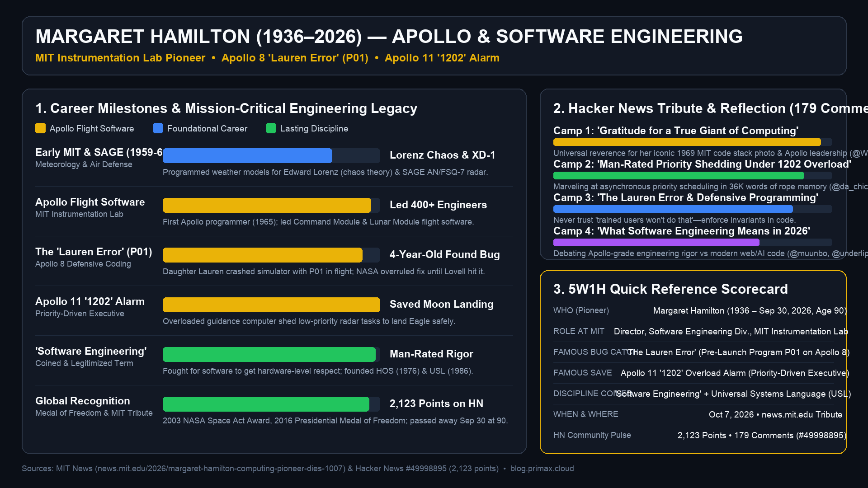The width and height of the screenshot is (868, 488).
Task: Click the Camp 4 purple tribute bar
Action: click(693, 242)
